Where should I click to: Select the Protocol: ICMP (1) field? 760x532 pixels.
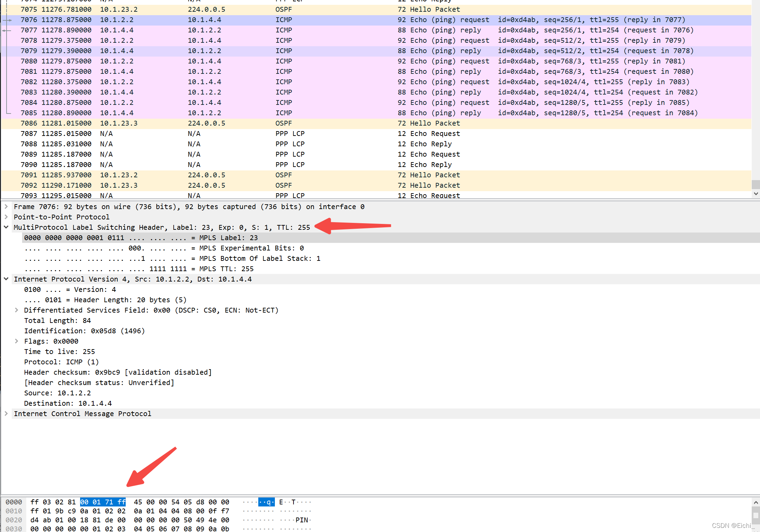point(391,362)
